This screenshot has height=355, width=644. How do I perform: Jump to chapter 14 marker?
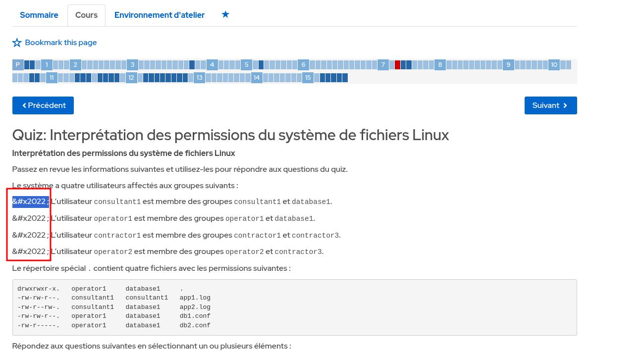pyautogui.click(x=257, y=78)
